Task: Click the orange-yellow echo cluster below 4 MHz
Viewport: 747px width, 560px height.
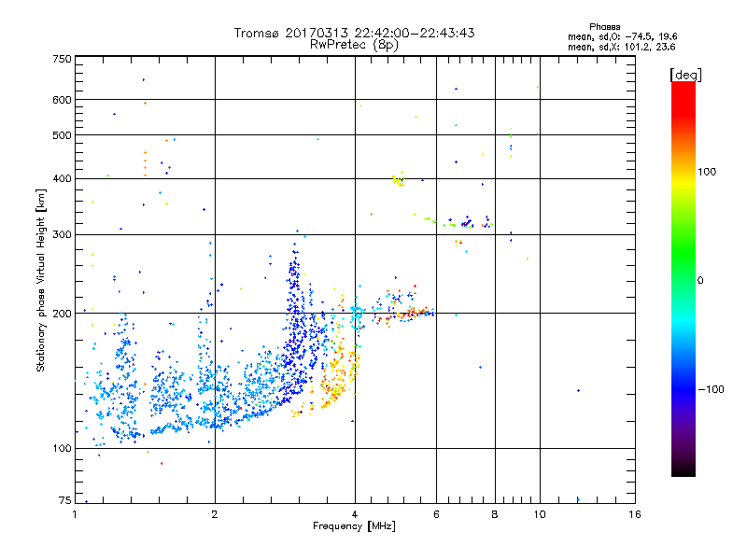Action: pos(335,376)
